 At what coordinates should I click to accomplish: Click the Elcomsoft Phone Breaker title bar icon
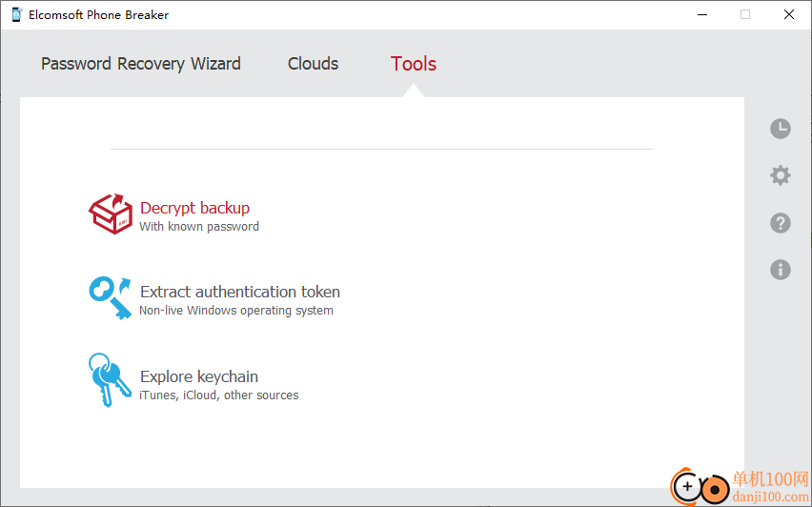click(x=16, y=14)
